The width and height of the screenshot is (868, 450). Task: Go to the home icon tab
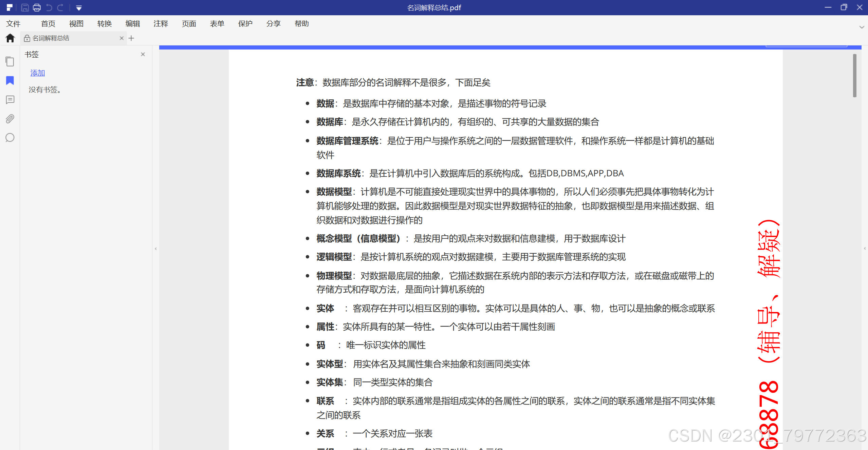click(10, 38)
